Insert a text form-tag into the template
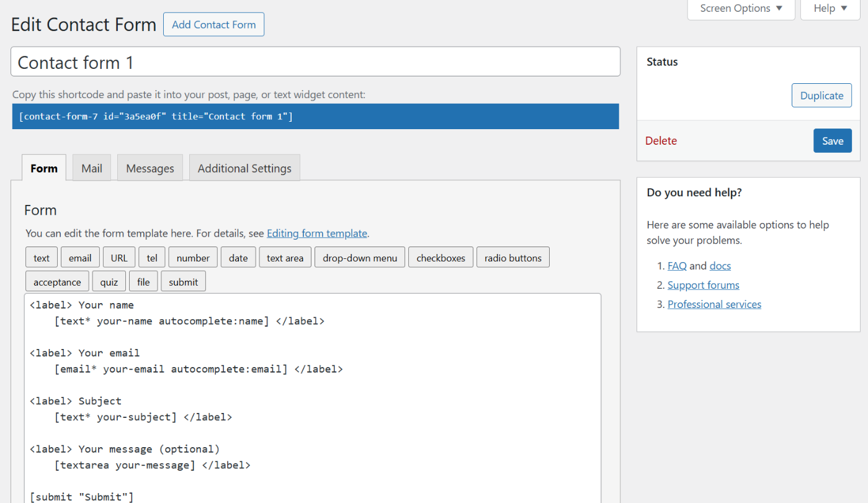Viewport: 868px width, 503px height. (41, 256)
